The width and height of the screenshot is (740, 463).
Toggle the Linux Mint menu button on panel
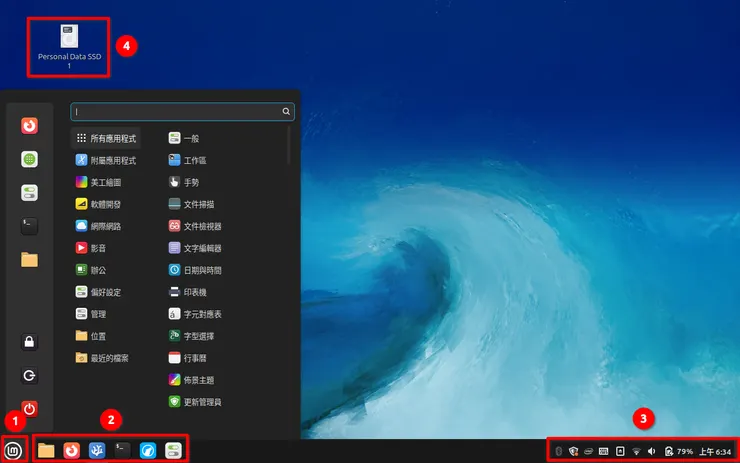pyautogui.click(x=13, y=451)
